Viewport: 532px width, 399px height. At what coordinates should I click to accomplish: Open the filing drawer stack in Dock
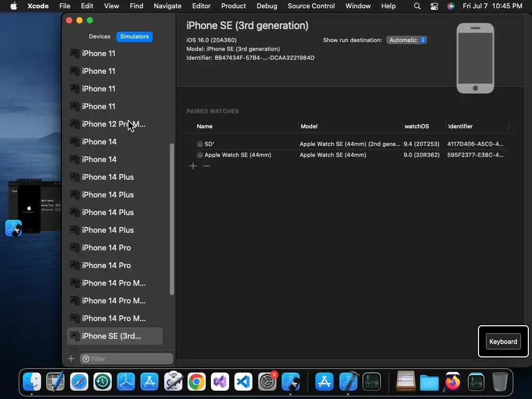pyautogui.click(x=406, y=382)
